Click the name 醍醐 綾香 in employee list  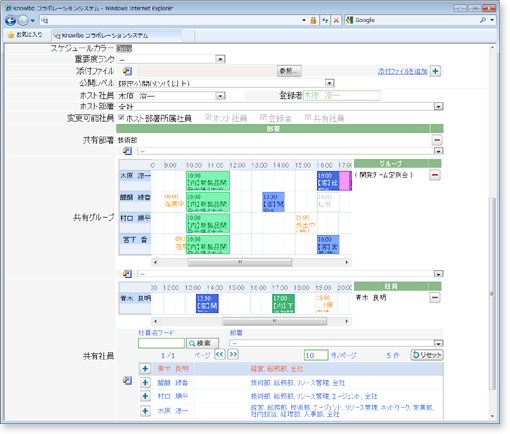[x=173, y=383]
